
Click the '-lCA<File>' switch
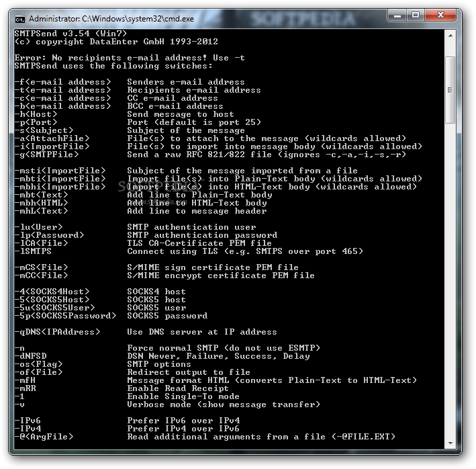[41, 243]
